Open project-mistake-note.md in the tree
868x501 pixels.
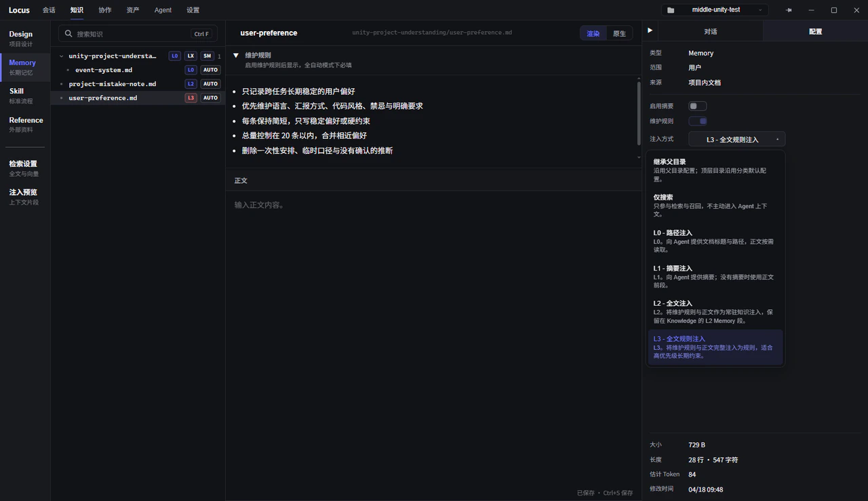coord(113,84)
